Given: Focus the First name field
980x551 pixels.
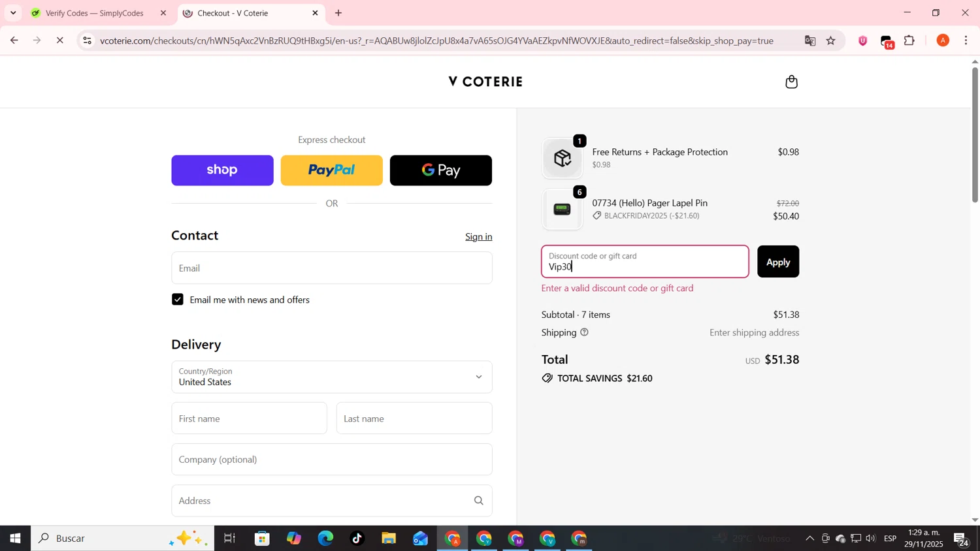Looking at the screenshot, I should click(x=249, y=418).
